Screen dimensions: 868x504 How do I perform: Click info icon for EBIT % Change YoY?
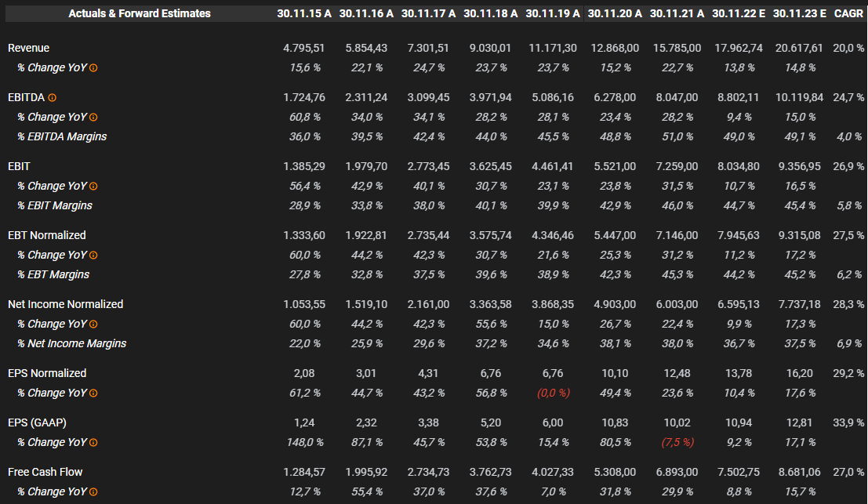[x=93, y=187]
